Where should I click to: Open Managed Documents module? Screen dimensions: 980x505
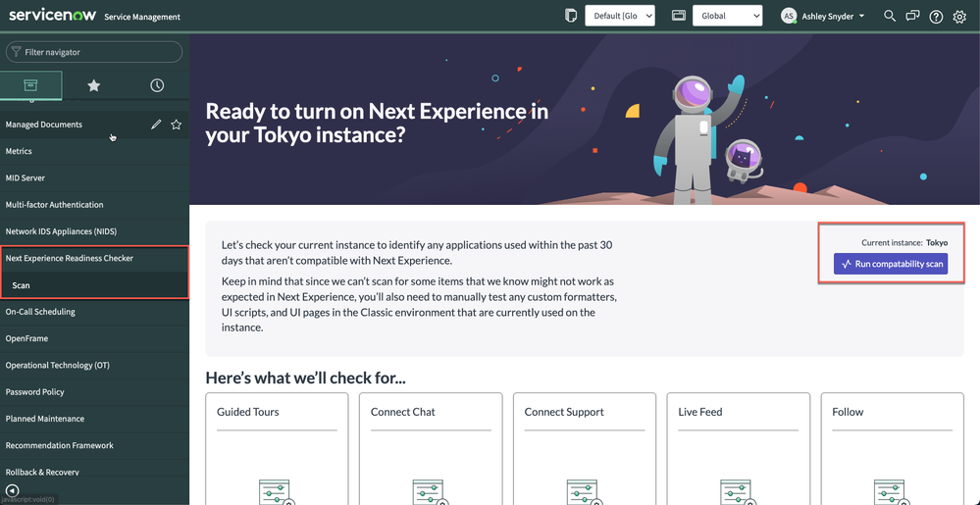tap(44, 125)
